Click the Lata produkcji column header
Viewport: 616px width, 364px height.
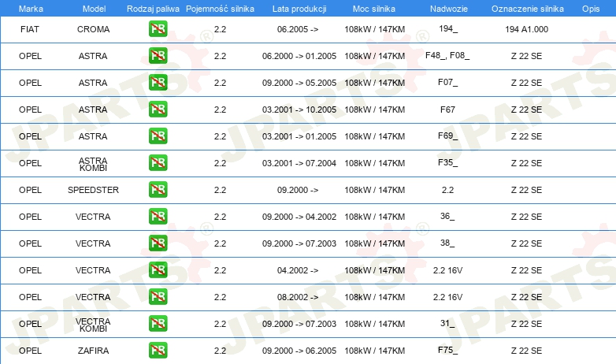click(299, 9)
